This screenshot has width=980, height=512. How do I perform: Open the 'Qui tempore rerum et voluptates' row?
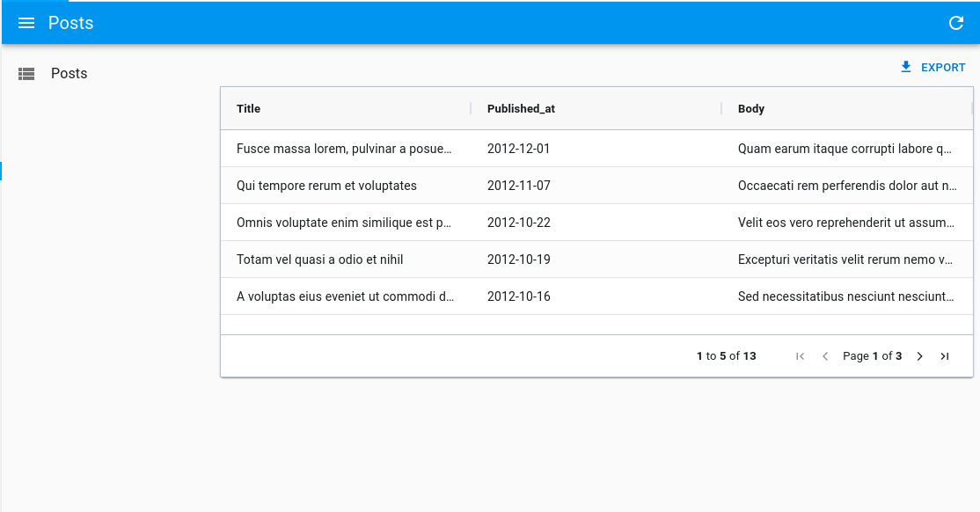click(326, 186)
